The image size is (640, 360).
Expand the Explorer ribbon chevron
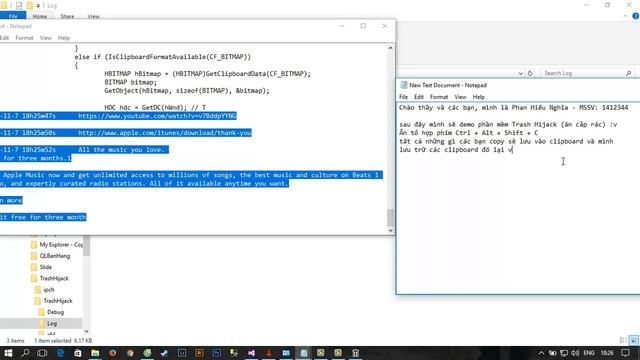[625, 16]
